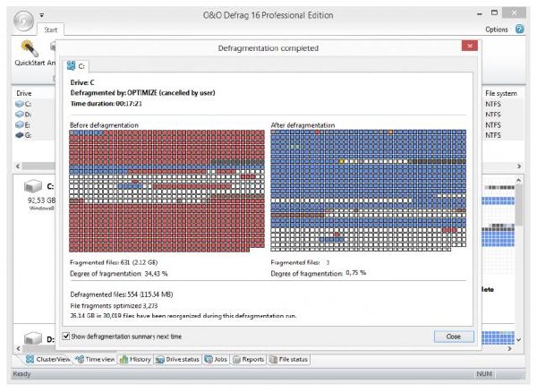Click the Before defragmentation cluster map

166,191
